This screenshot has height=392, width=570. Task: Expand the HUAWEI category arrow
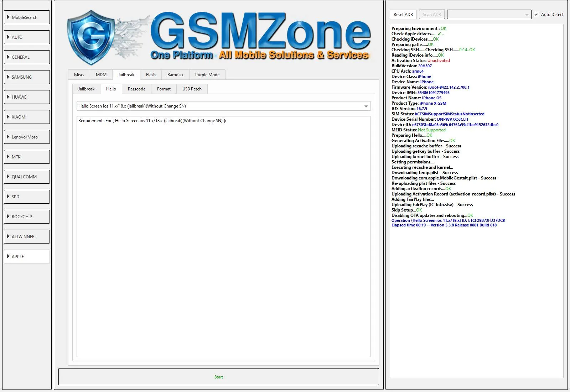[8, 97]
